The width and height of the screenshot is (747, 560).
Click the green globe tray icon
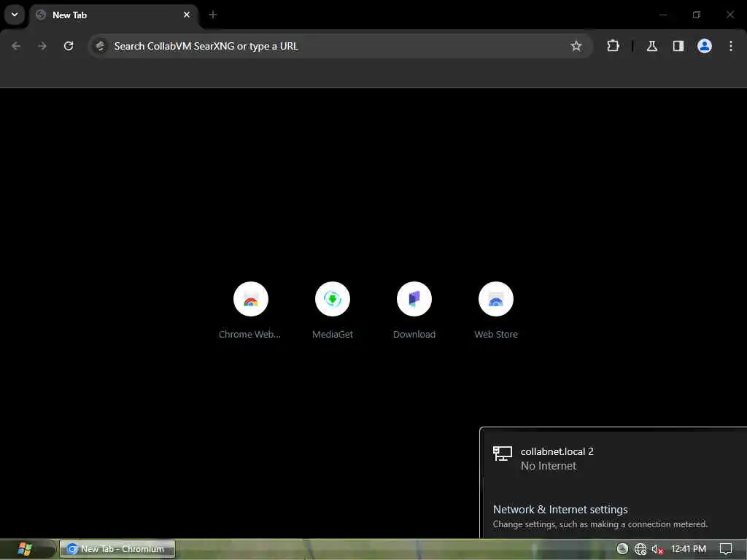[622, 549]
